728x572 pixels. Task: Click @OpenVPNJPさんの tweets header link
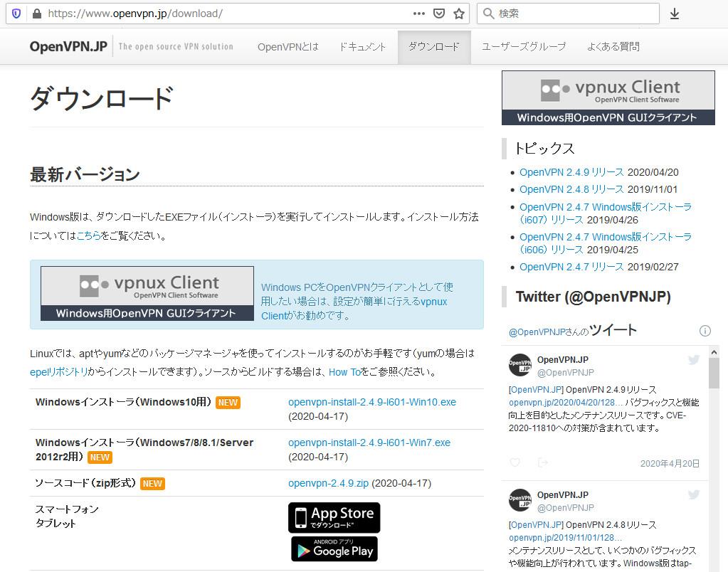click(x=549, y=332)
